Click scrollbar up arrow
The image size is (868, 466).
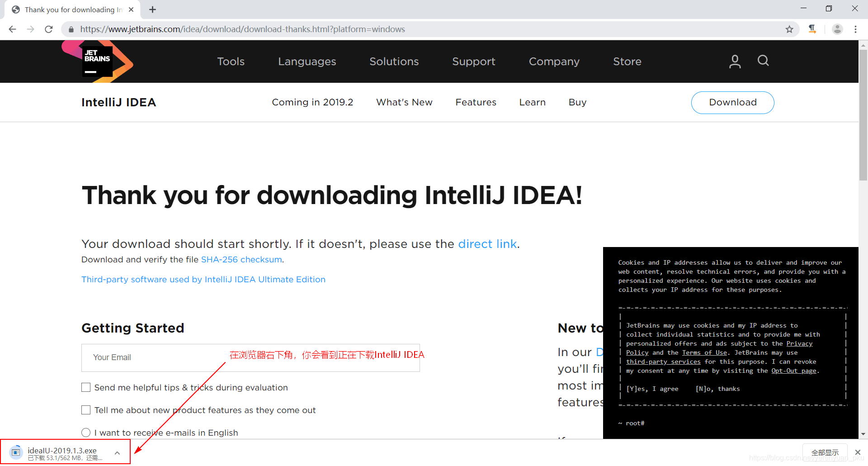point(863,45)
